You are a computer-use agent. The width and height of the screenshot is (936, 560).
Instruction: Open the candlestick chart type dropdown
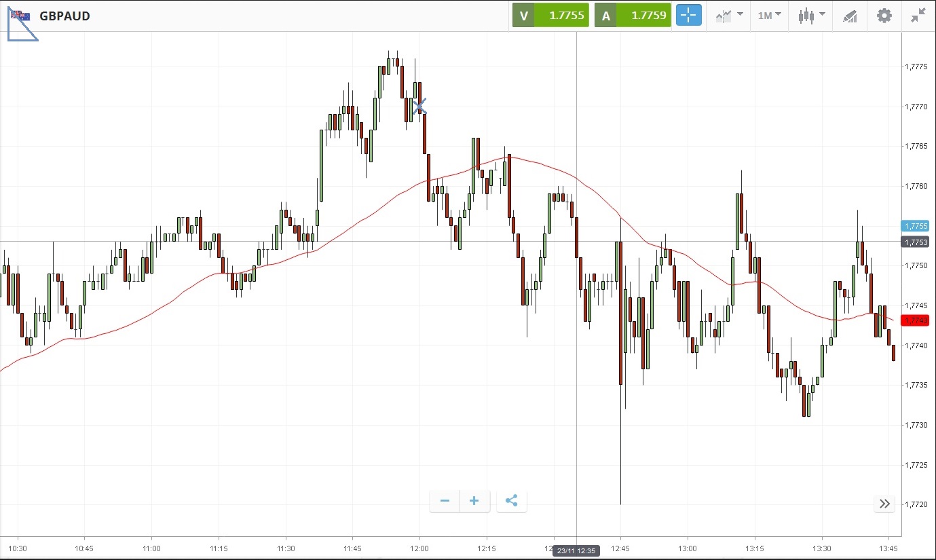pyautogui.click(x=811, y=15)
